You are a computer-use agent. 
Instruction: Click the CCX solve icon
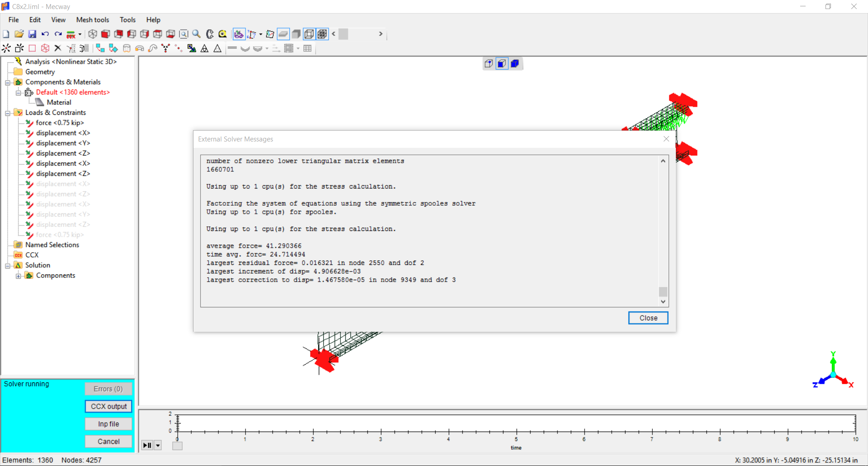71,34
